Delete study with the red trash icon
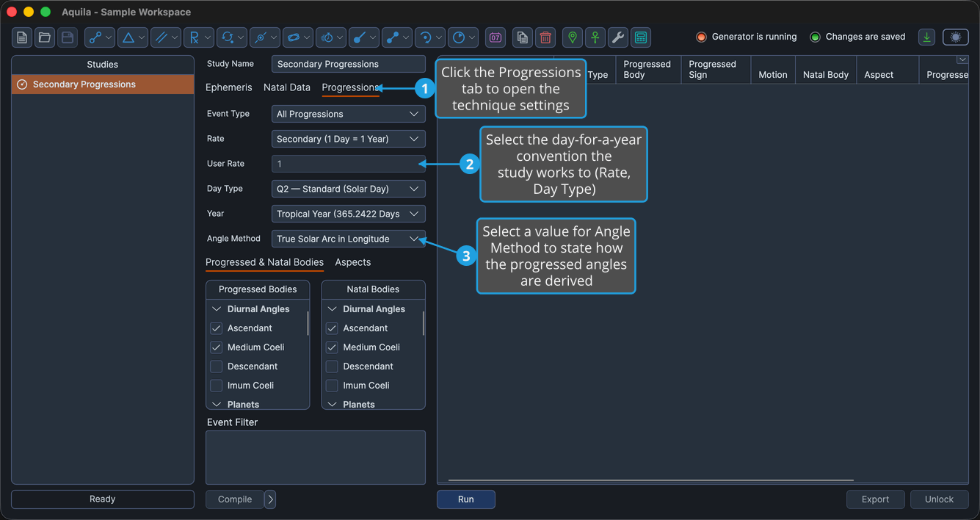This screenshot has height=520, width=980. click(545, 37)
